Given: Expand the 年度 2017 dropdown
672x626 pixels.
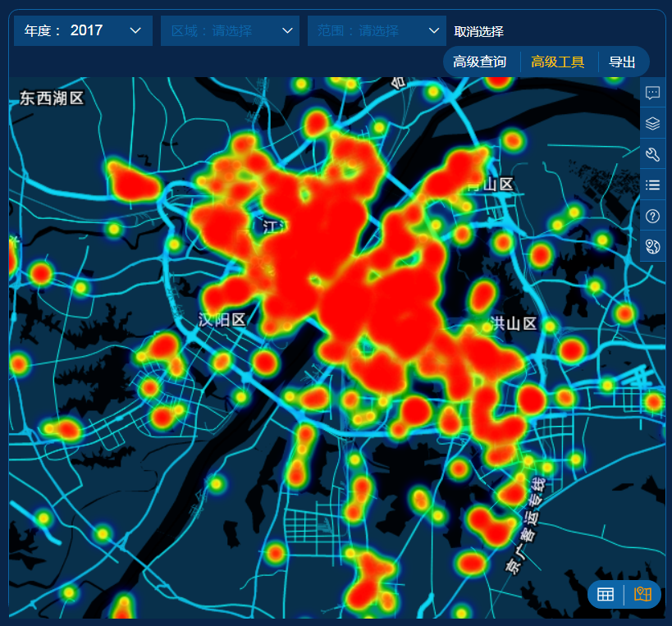Looking at the screenshot, I should coord(83,31).
